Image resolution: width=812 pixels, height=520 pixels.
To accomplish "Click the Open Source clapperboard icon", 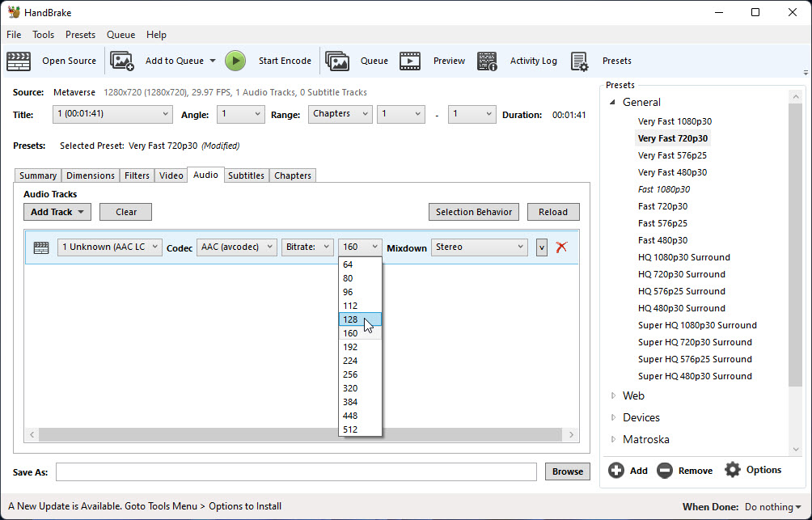I will coord(19,61).
